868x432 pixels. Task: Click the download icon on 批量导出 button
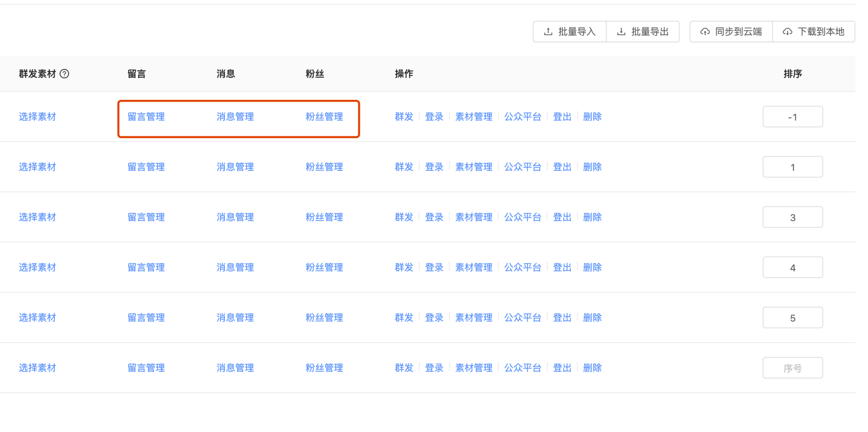pyautogui.click(x=621, y=31)
